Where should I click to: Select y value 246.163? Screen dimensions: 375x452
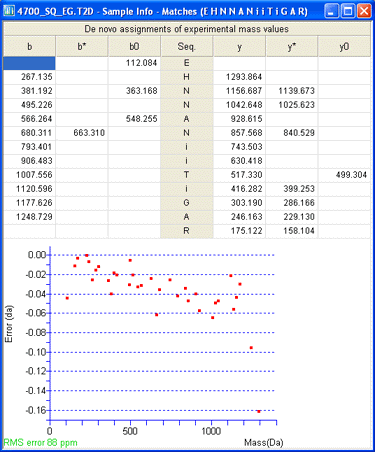(x=246, y=217)
